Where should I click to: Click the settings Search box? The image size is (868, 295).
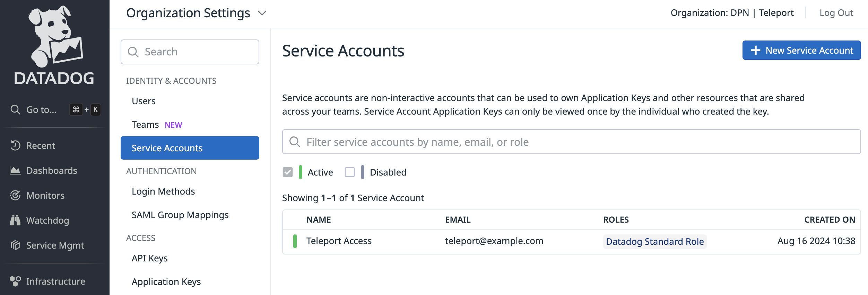click(190, 52)
